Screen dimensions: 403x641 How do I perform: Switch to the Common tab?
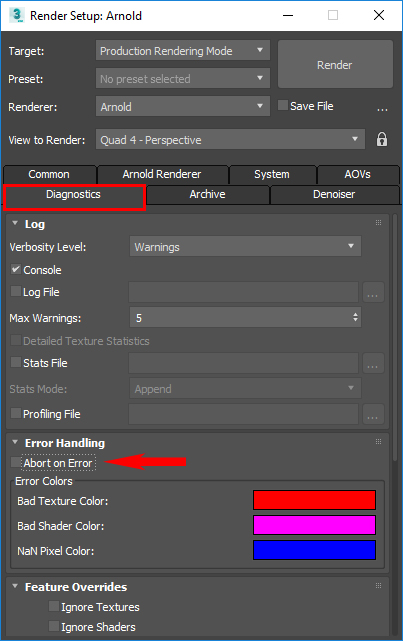click(x=49, y=175)
